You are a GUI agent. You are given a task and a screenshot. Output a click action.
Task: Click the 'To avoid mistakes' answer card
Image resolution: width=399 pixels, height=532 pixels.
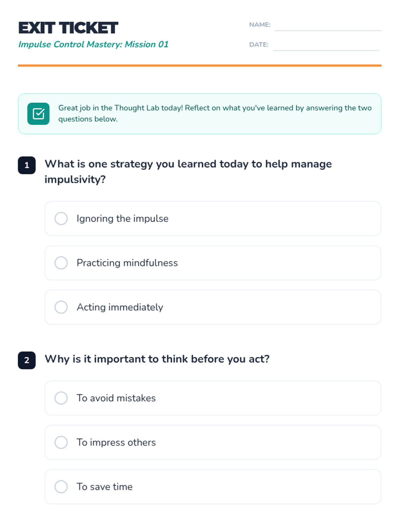pos(213,398)
